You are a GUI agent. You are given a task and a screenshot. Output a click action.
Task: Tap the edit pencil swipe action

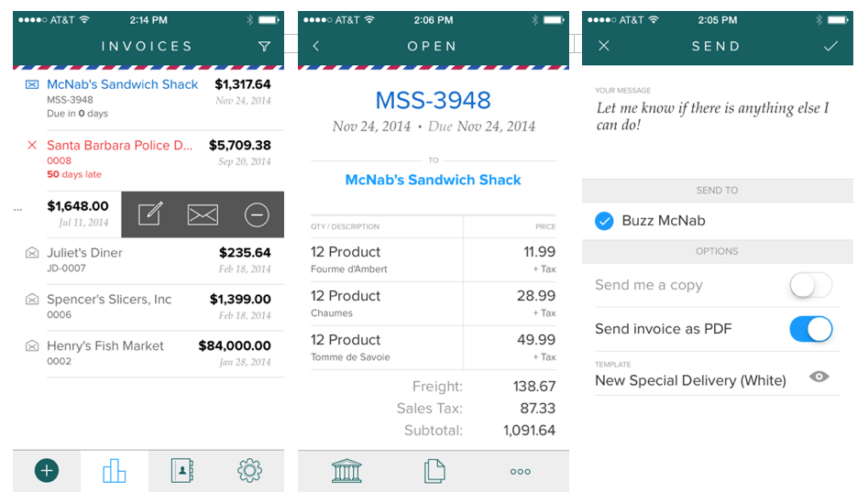150,214
